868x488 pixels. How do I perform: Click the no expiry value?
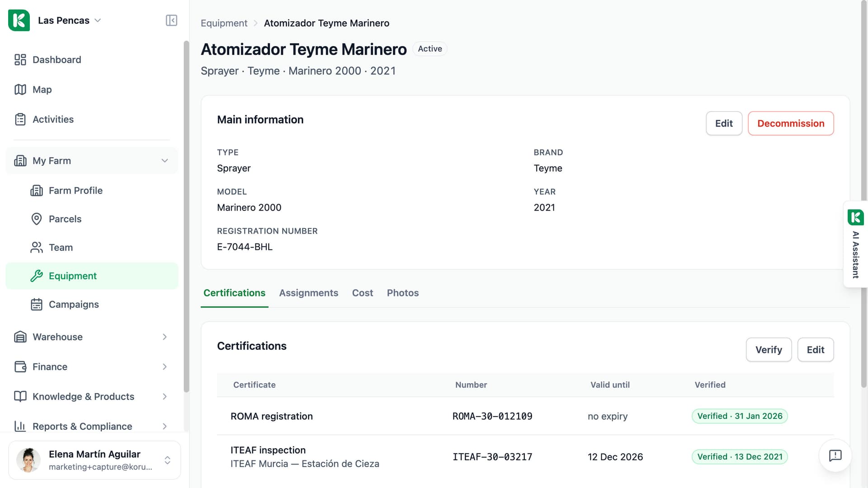[608, 416]
